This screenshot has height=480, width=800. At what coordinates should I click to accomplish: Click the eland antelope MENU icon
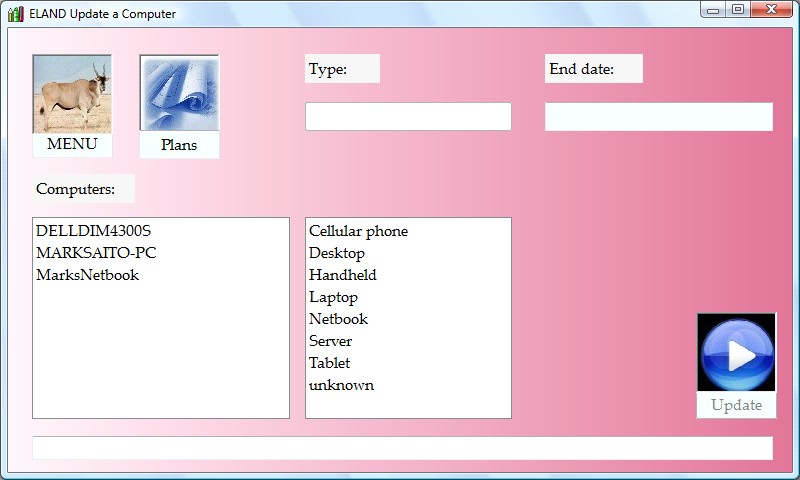pyautogui.click(x=72, y=94)
